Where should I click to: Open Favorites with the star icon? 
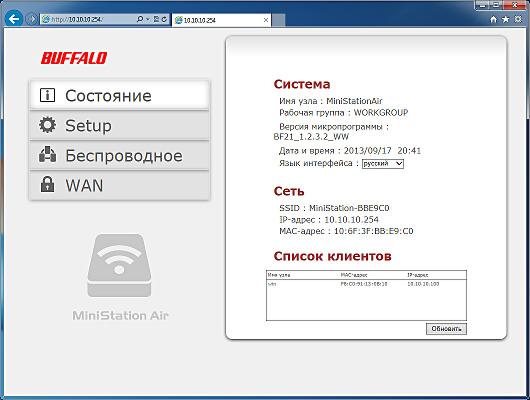point(506,19)
